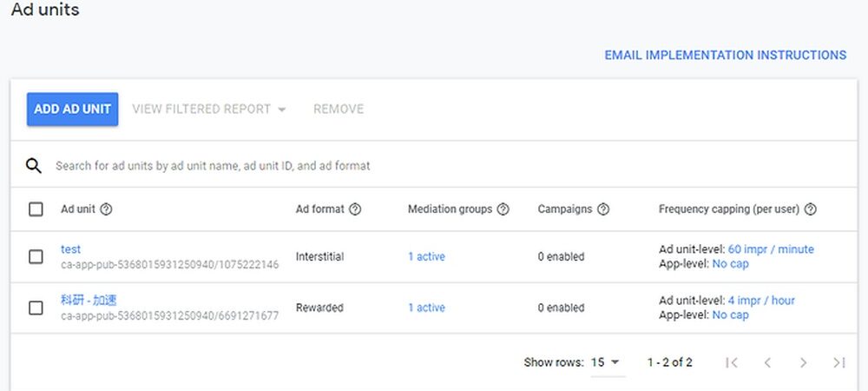Select checkbox for 科研 - 加速 ad unit
The image size is (868, 391).
pyautogui.click(x=36, y=308)
